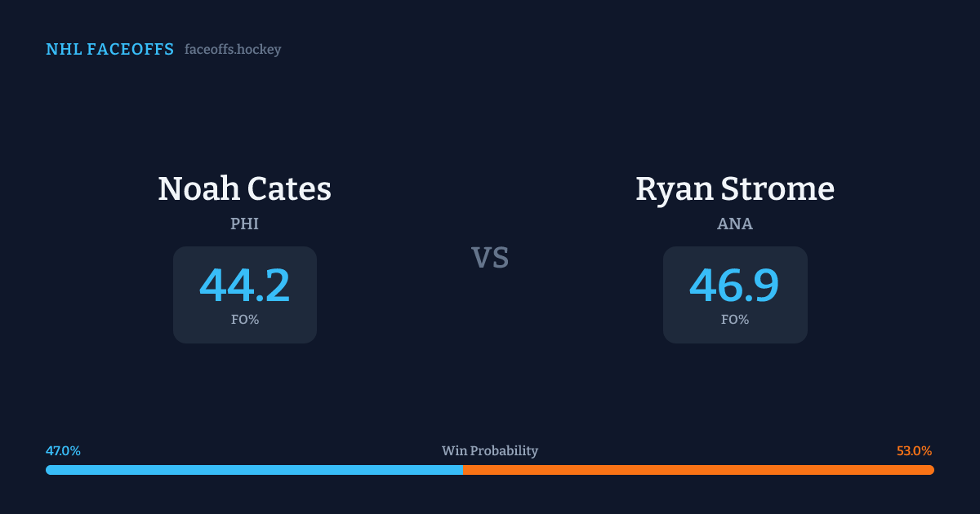Click the 46.9 faceoff percentage value
Image resolution: width=980 pixels, height=514 pixels.
pos(735,285)
